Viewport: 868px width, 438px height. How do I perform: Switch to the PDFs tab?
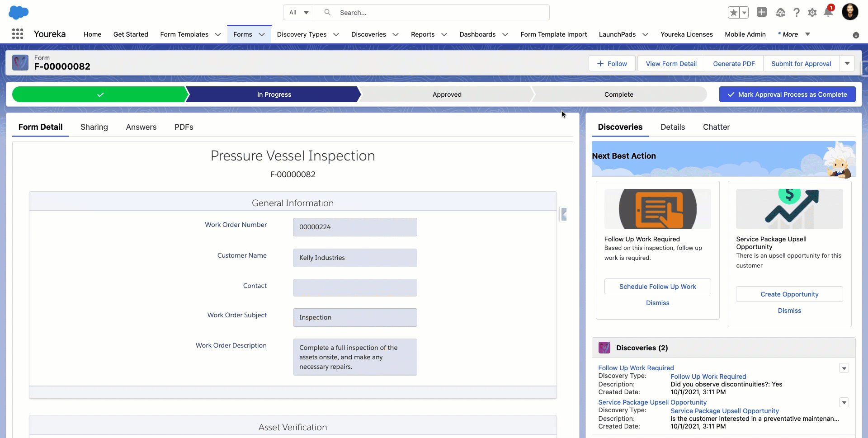click(x=184, y=127)
